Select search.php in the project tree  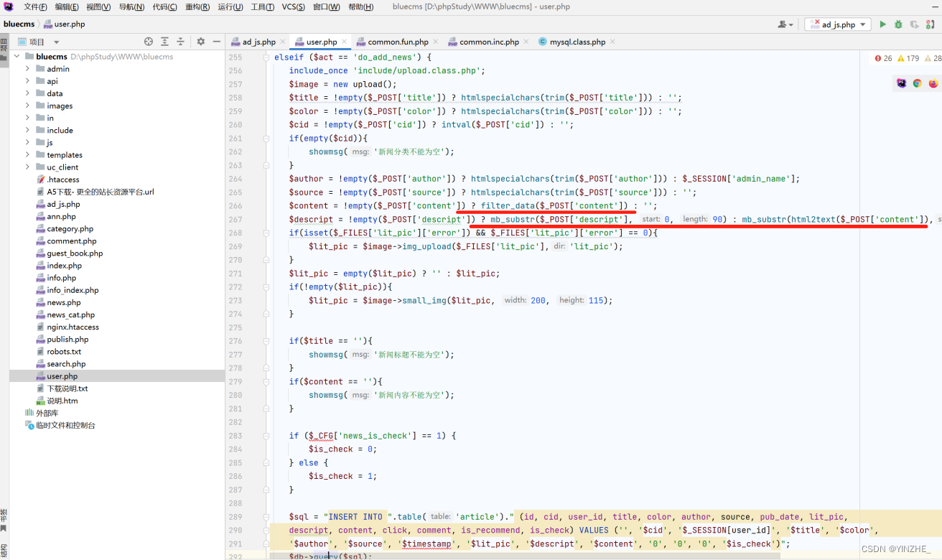(66, 364)
